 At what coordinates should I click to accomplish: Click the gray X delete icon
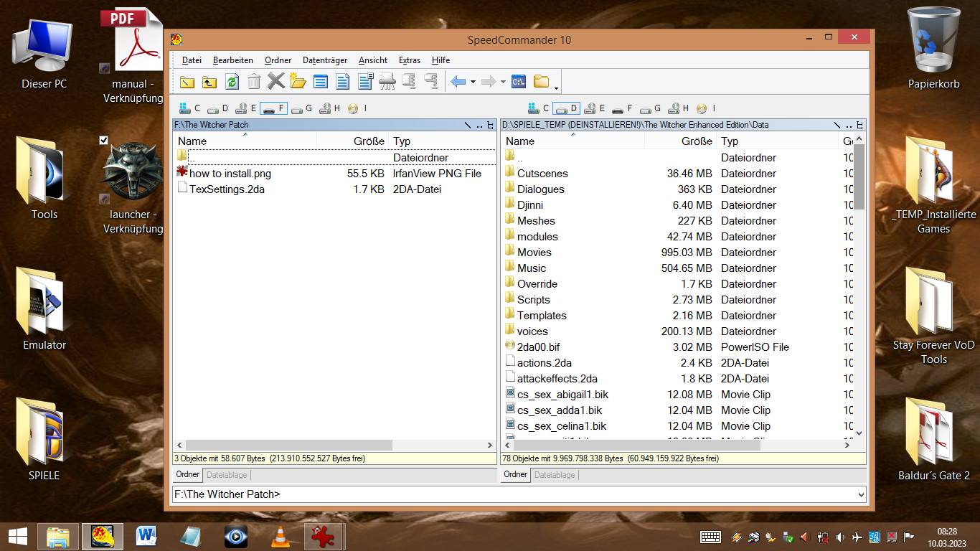(x=276, y=81)
